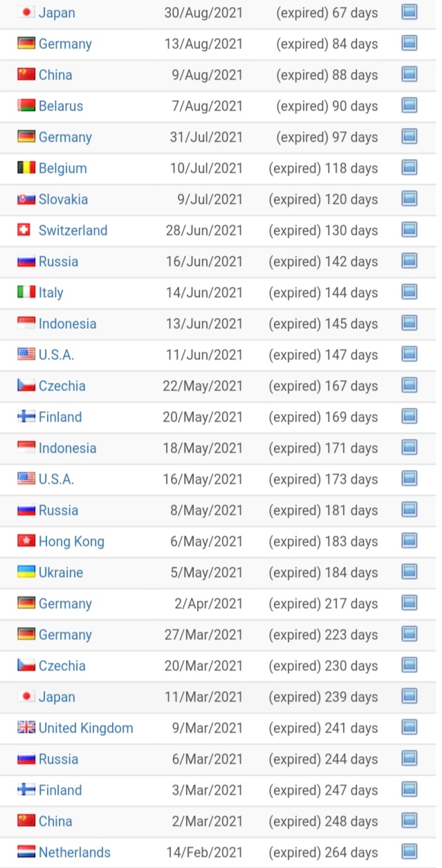Select the United Kingdom link

tap(86, 728)
